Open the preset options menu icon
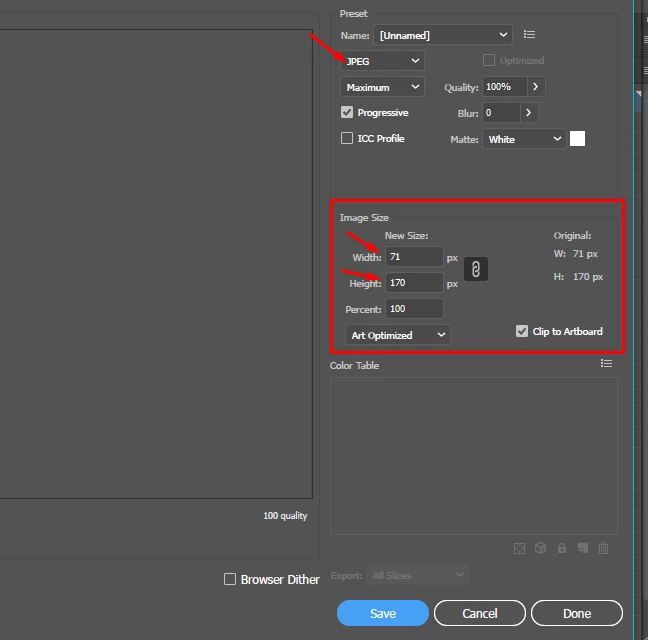This screenshot has height=640, width=648. pos(529,34)
